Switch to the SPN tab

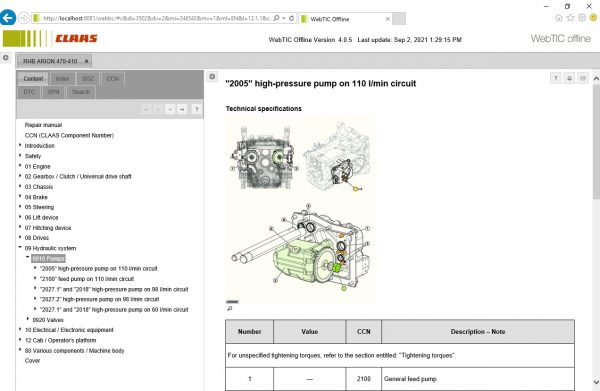coord(54,92)
